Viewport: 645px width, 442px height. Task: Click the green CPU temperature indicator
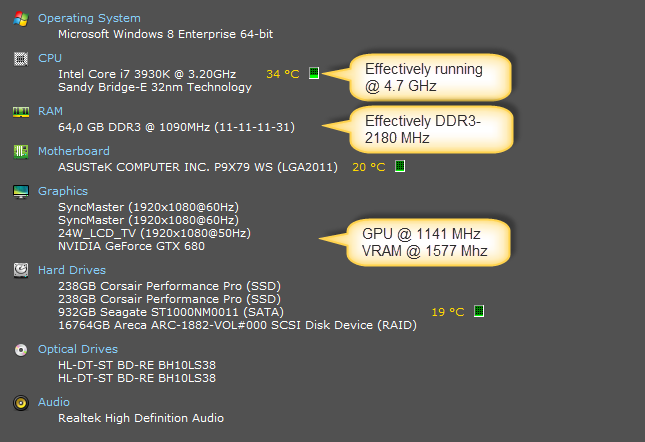[x=314, y=73]
